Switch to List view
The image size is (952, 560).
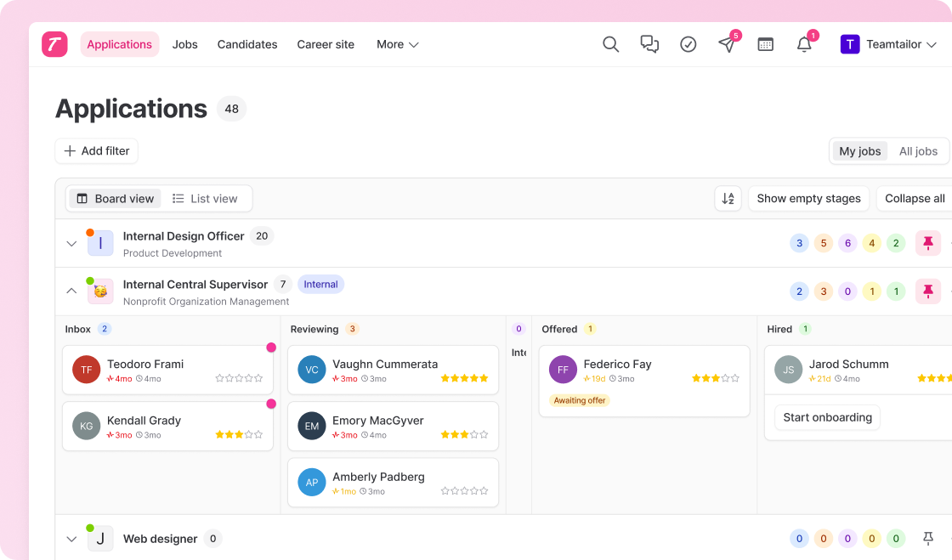[x=205, y=198]
